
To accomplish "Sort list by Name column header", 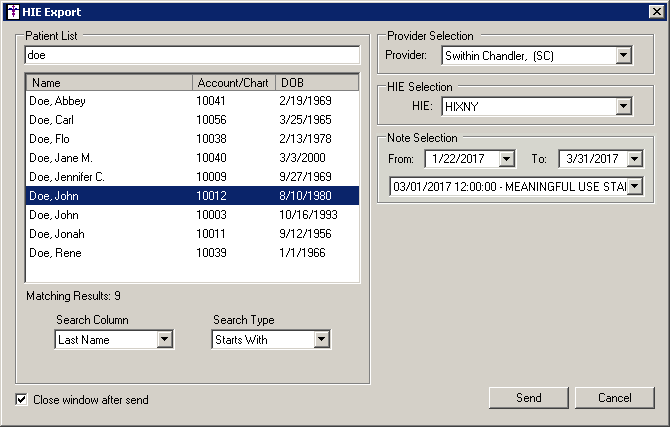I will click(x=109, y=83).
